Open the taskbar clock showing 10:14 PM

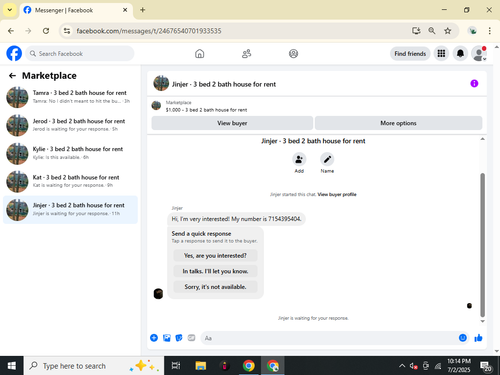click(x=459, y=366)
